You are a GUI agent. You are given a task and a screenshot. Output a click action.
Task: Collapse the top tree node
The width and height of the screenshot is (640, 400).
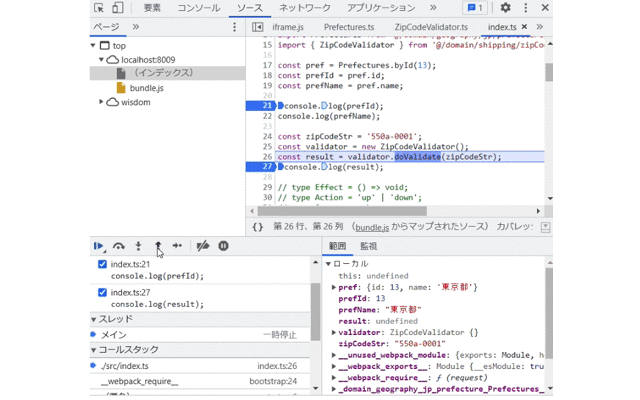click(93, 45)
